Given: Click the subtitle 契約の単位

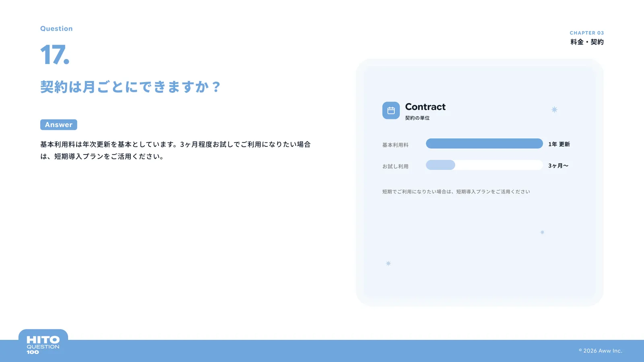Looking at the screenshot, I should pyautogui.click(x=417, y=118).
